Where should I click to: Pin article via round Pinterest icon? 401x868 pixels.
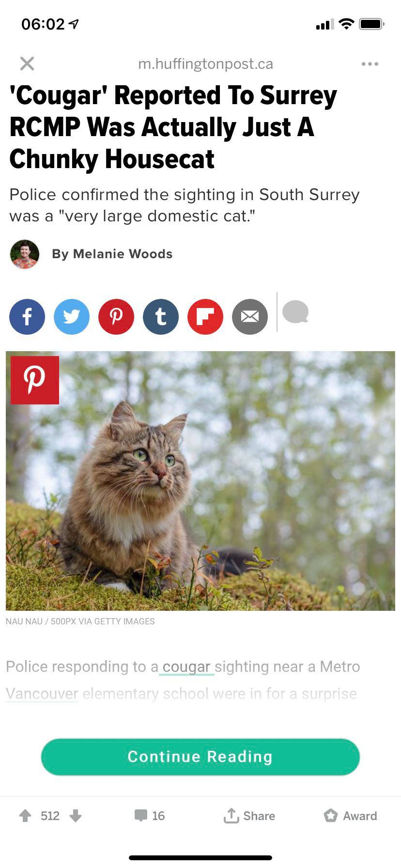tap(116, 317)
